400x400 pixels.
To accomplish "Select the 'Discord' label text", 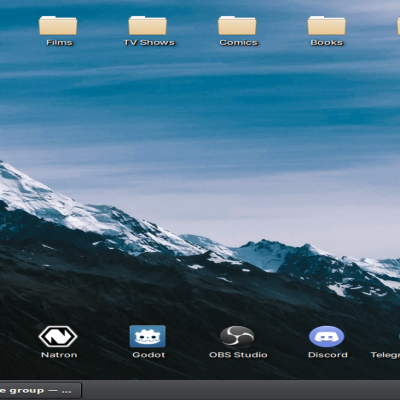I will click(328, 355).
